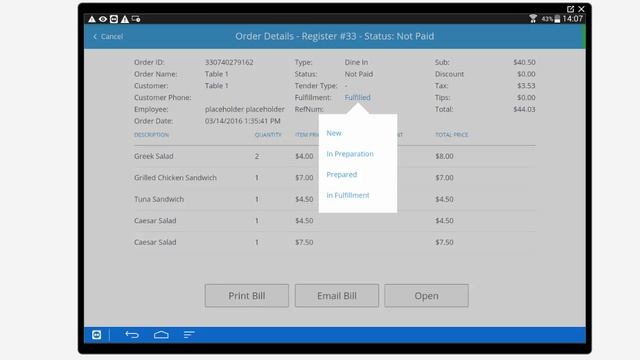Tap the first warning triangle status icon
The height and width of the screenshot is (360, 640).
click(x=92, y=19)
